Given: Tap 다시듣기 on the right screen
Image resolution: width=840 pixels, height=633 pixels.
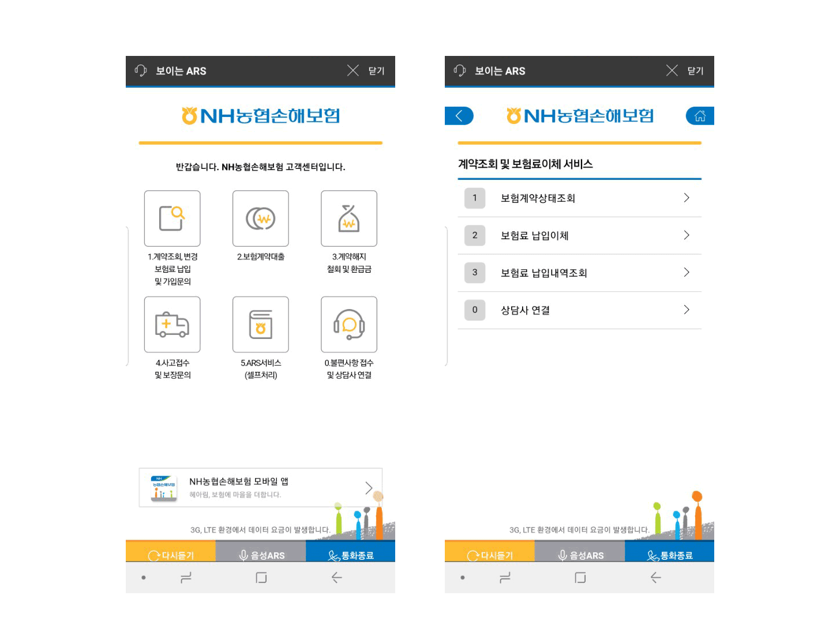Looking at the screenshot, I should coord(490,552).
